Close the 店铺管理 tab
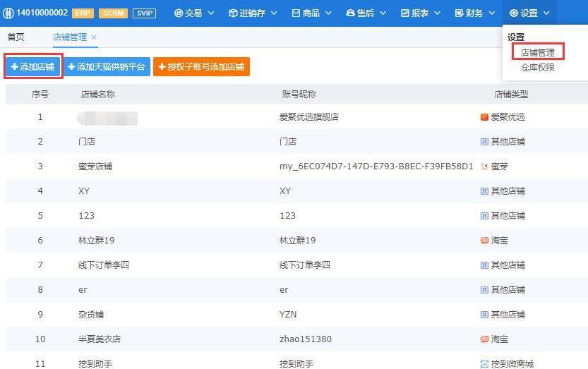The width and height of the screenshot is (588, 369). tap(94, 37)
